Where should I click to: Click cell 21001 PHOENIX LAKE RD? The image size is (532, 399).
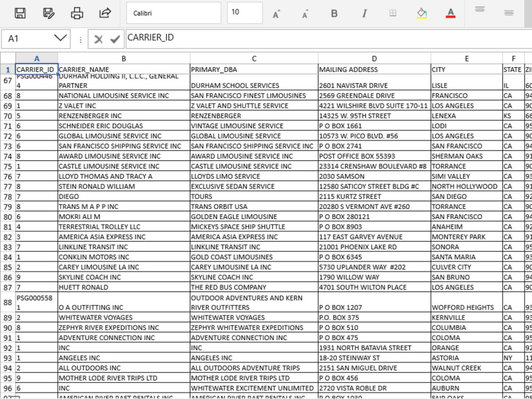[x=374, y=247]
